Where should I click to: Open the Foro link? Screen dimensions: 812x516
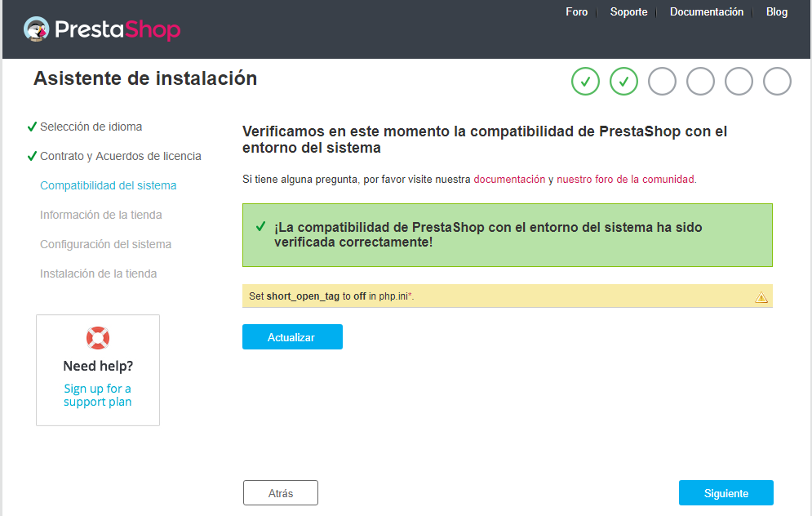(x=576, y=12)
